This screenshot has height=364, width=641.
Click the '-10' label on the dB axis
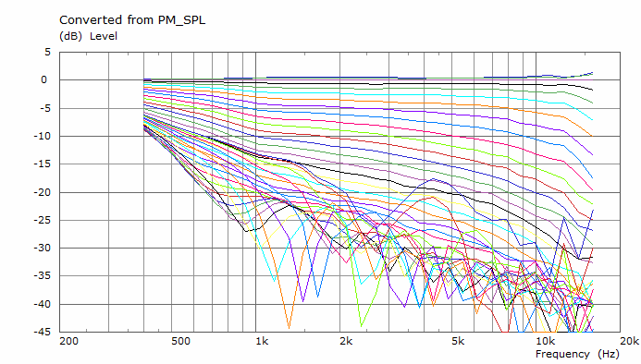coord(43,136)
